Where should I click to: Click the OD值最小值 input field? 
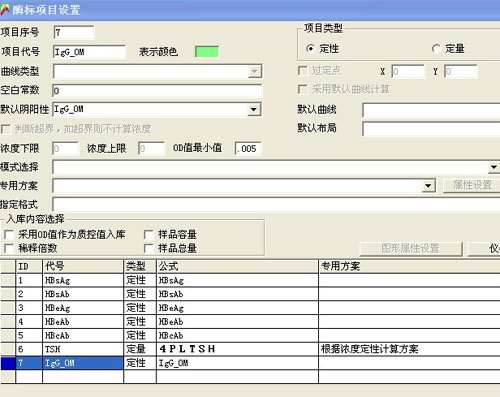click(x=248, y=148)
